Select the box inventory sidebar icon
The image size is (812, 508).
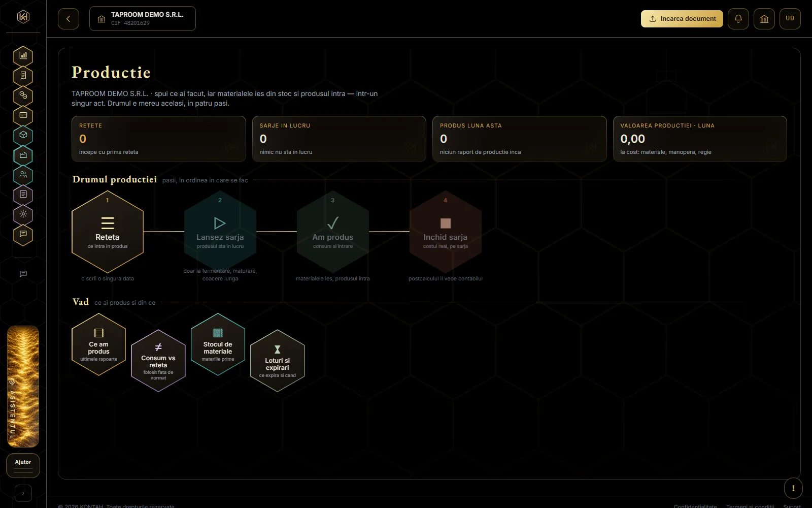tap(23, 135)
